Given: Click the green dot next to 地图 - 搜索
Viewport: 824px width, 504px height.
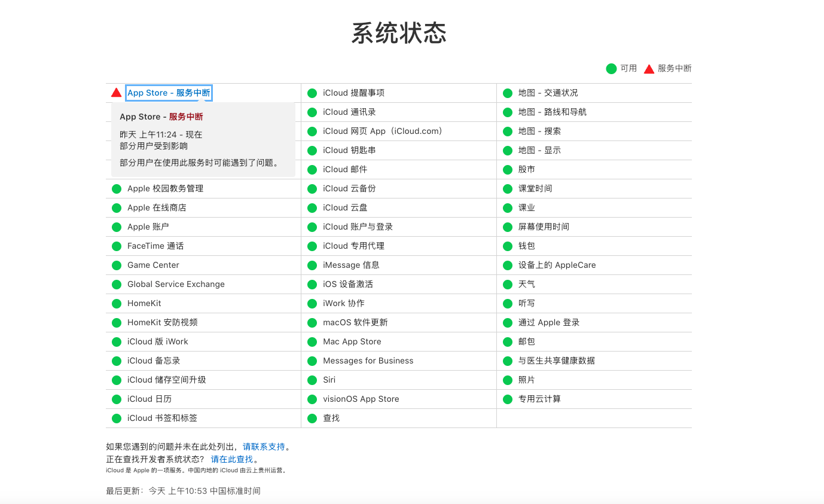Looking at the screenshot, I should [508, 132].
